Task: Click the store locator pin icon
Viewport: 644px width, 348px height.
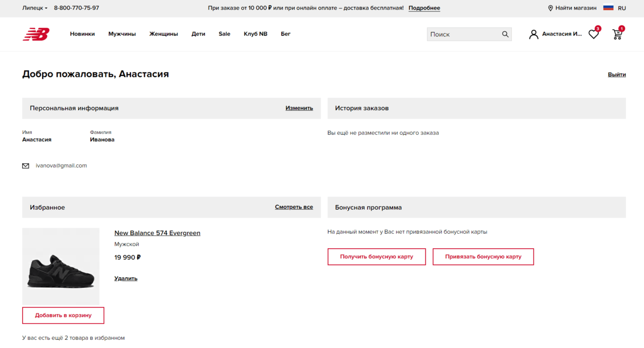Action: point(550,8)
